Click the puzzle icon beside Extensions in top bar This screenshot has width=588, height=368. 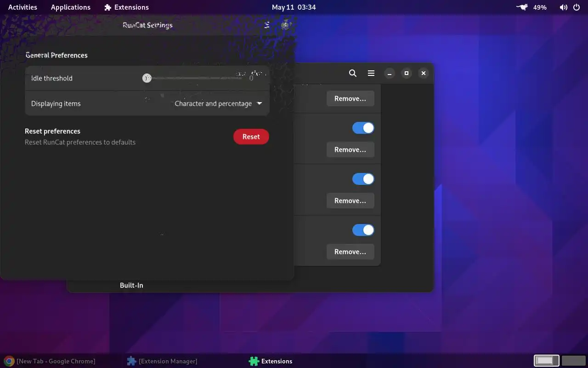[x=108, y=7]
